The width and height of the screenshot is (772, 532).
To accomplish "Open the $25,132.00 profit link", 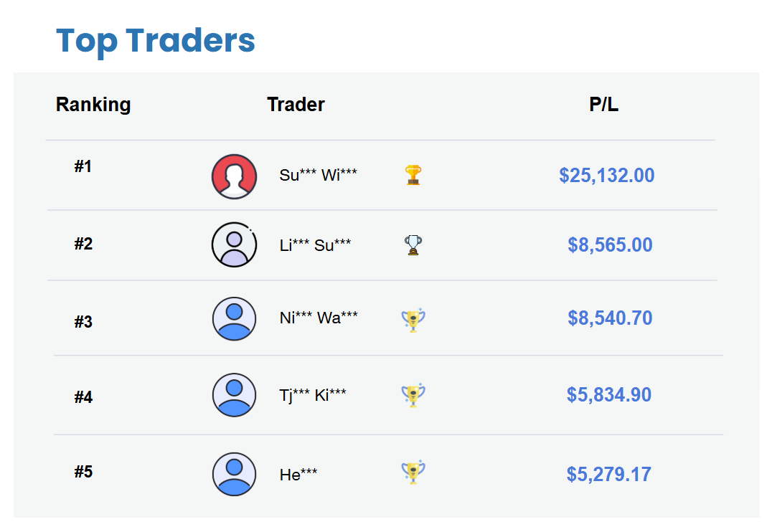I will click(x=607, y=175).
